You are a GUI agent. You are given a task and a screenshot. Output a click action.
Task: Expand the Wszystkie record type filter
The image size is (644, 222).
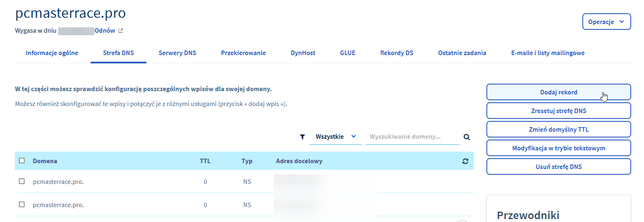pyautogui.click(x=335, y=136)
